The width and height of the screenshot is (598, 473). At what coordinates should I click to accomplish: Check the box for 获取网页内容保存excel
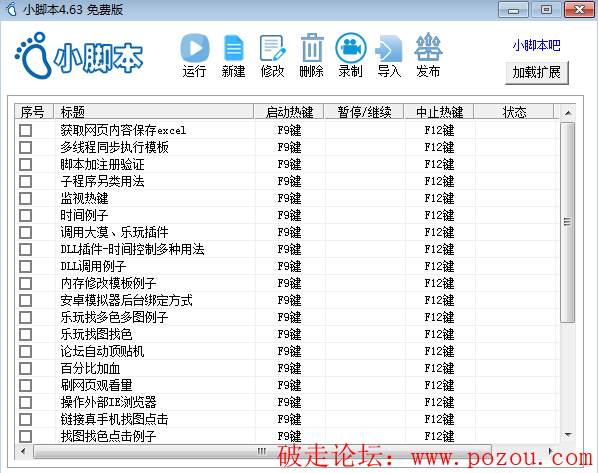pos(26,130)
